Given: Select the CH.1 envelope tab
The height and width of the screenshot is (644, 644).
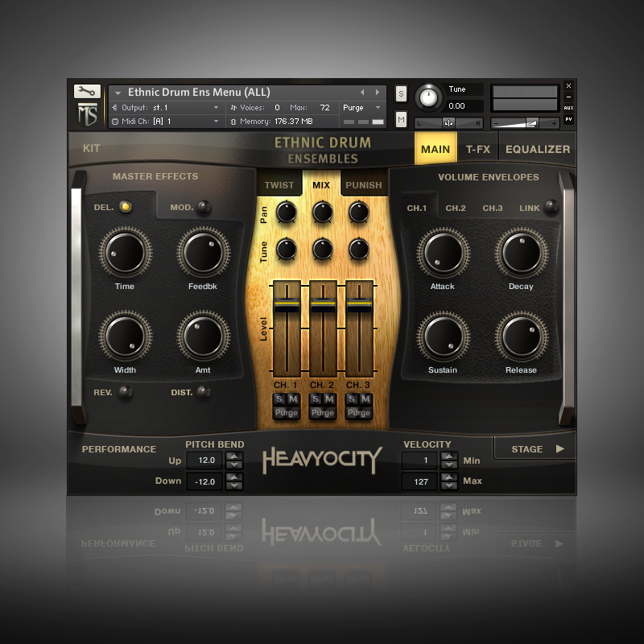Looking at the screenshot, I should pyautogui.click(x=417, y=208).
